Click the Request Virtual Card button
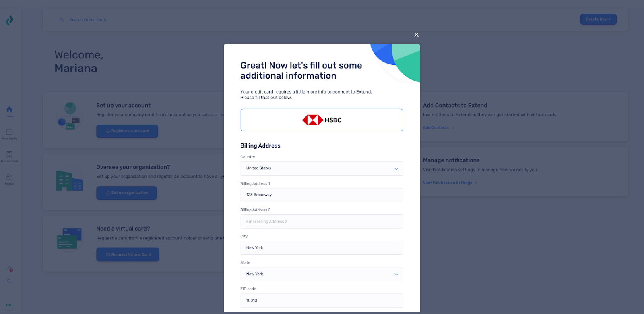 (128, 254)
